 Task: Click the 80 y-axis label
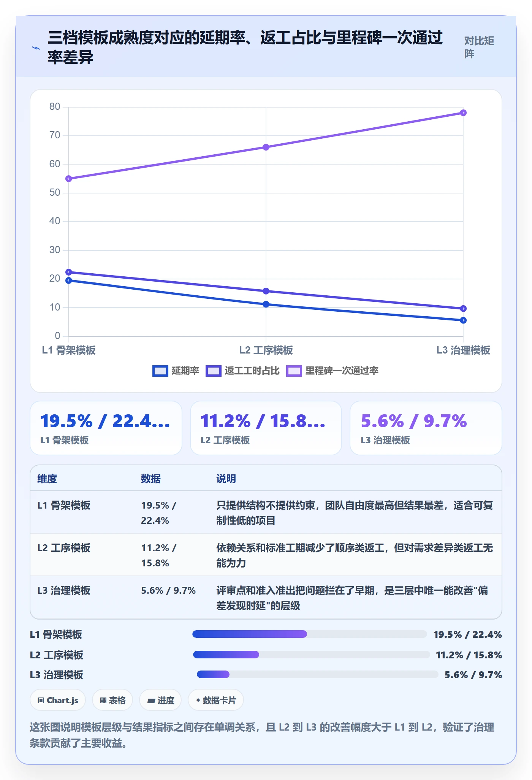(55, 106)
